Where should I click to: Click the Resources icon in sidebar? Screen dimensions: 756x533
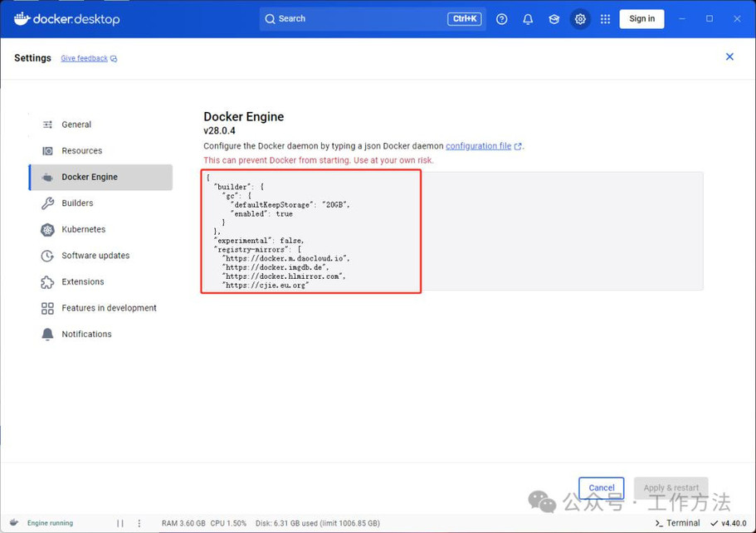point(47,150)
